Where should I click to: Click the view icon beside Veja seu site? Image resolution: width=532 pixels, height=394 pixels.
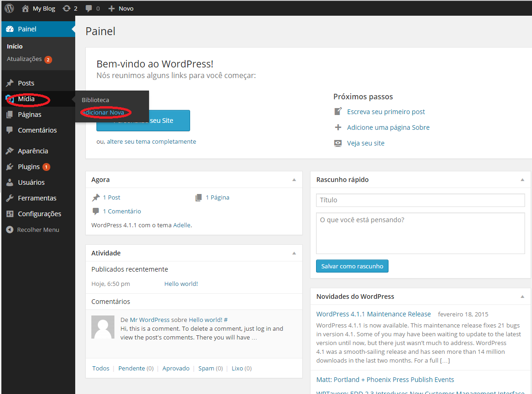(338, 143)
